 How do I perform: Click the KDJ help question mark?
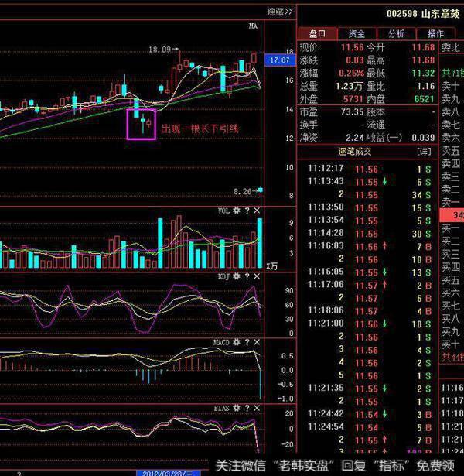click(x=247, y=276)
